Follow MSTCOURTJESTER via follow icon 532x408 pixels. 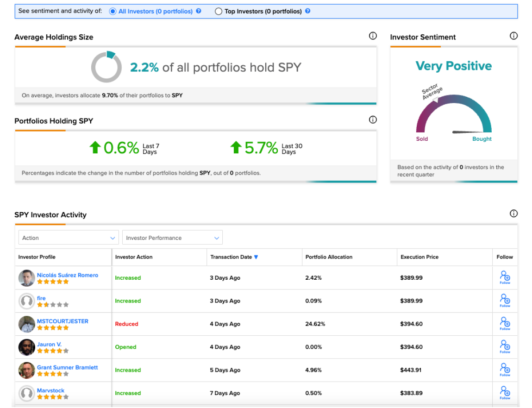pos(505,323)
